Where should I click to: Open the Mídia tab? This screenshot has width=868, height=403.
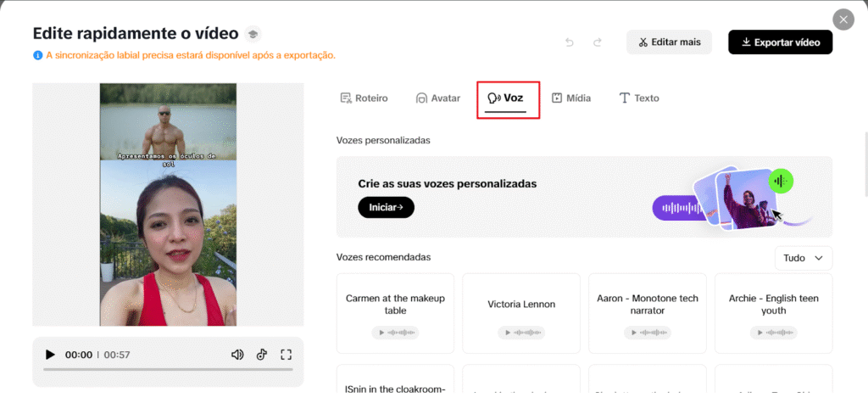pos(570,98)
